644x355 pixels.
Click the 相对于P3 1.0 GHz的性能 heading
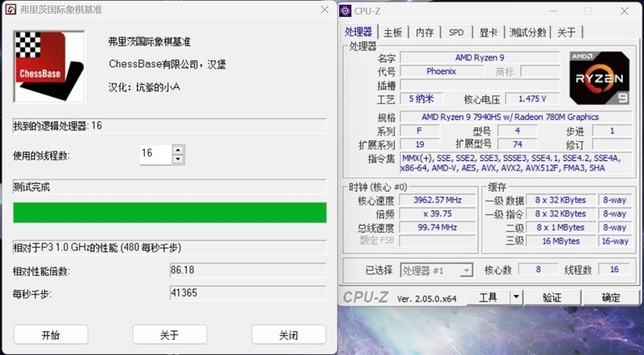pos(97,248)
